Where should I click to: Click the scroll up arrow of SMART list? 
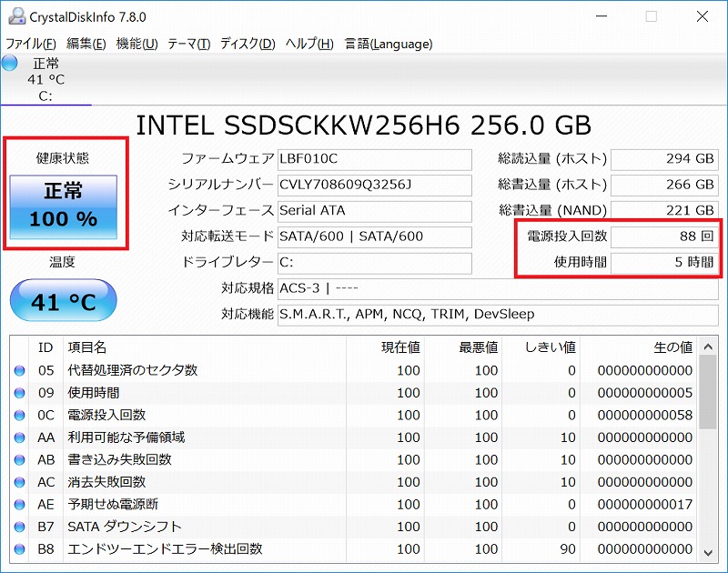(x=708, y=347)
